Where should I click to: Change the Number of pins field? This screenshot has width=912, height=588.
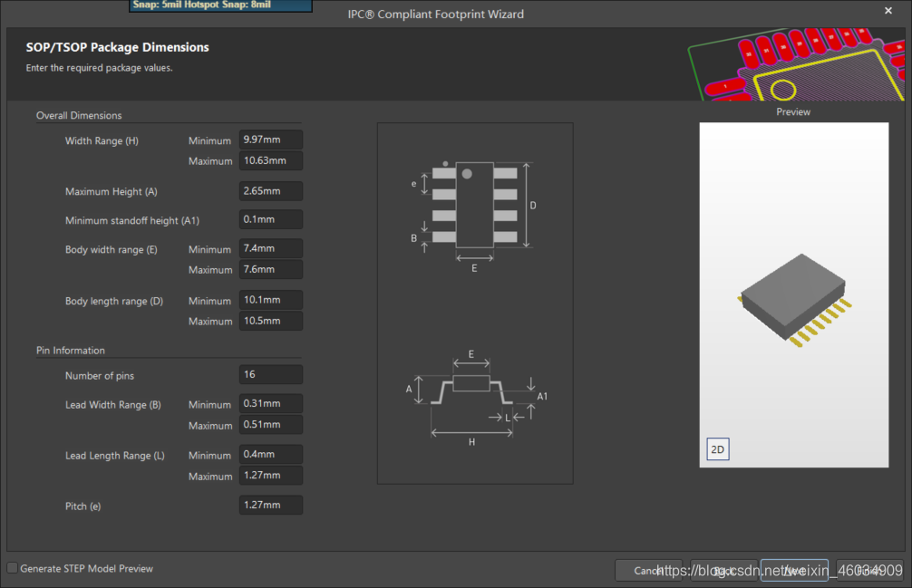(270, 374)
